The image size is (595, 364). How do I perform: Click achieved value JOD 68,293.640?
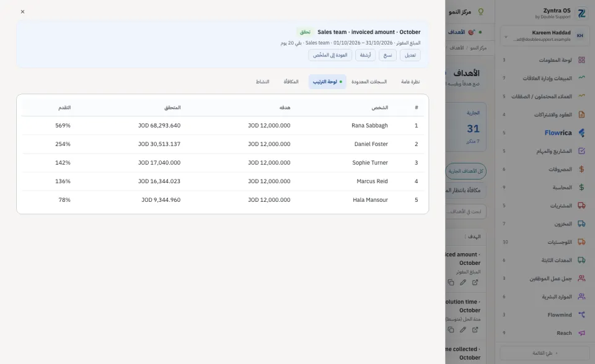[x=159, y=126]
